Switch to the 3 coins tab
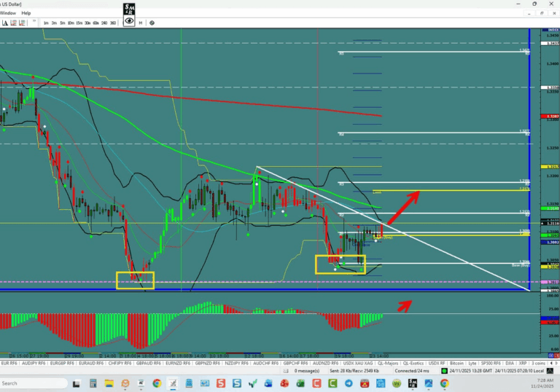 pyautogui.click(x=538, y=363)
